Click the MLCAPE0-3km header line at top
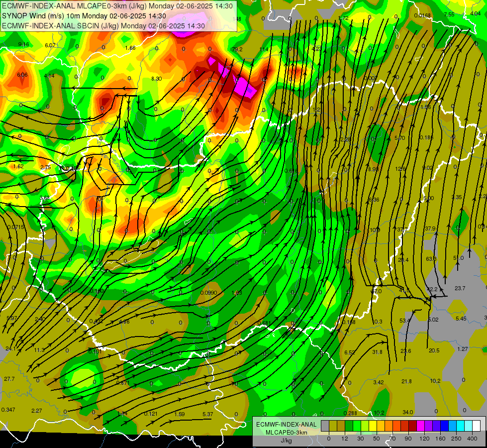This screenshot has width=487, height=448. tap(117, 6)
